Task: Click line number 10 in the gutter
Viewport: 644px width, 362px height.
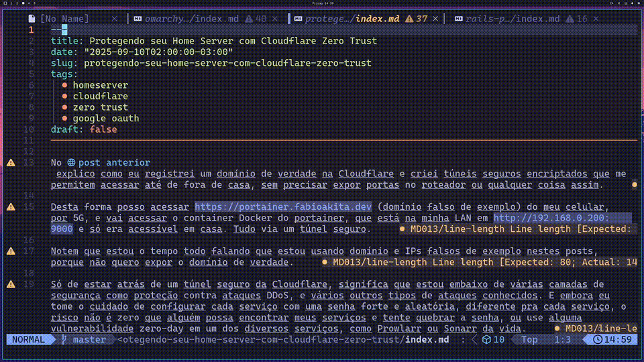Action: click(x=28, y=129)
